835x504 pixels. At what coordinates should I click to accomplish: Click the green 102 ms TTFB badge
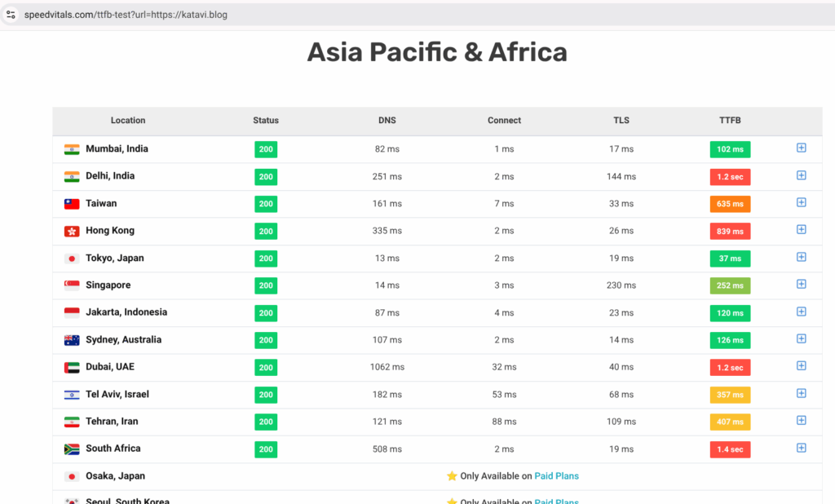(x=730, y=149)
